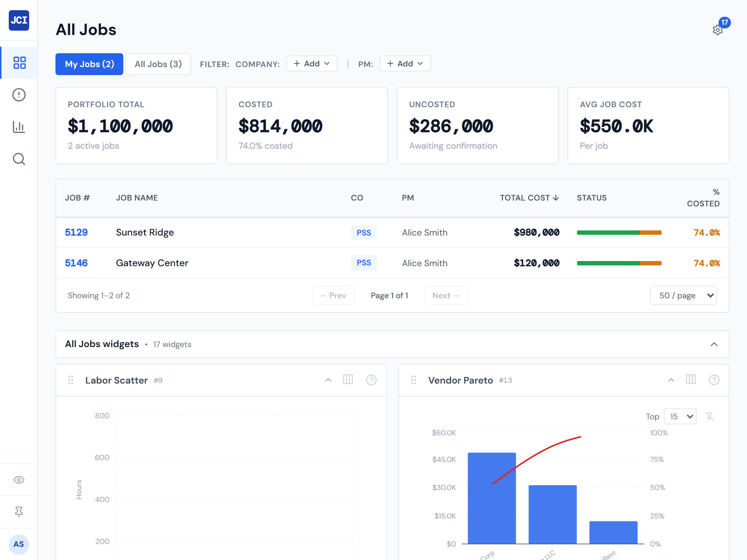Open the Company filter Add dropdown
The image size is (747, 560).
[311, 64]
